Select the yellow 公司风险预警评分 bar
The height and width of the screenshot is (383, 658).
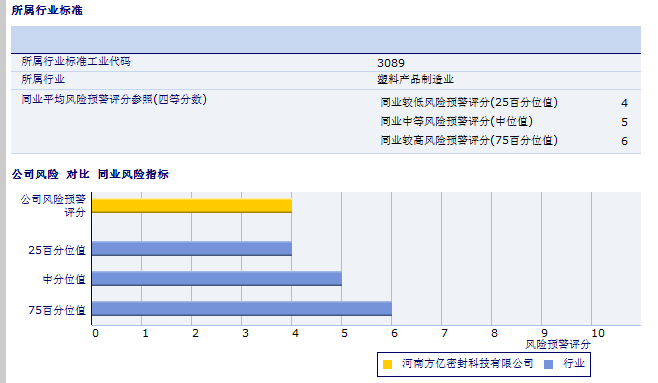tap(192, 206)
